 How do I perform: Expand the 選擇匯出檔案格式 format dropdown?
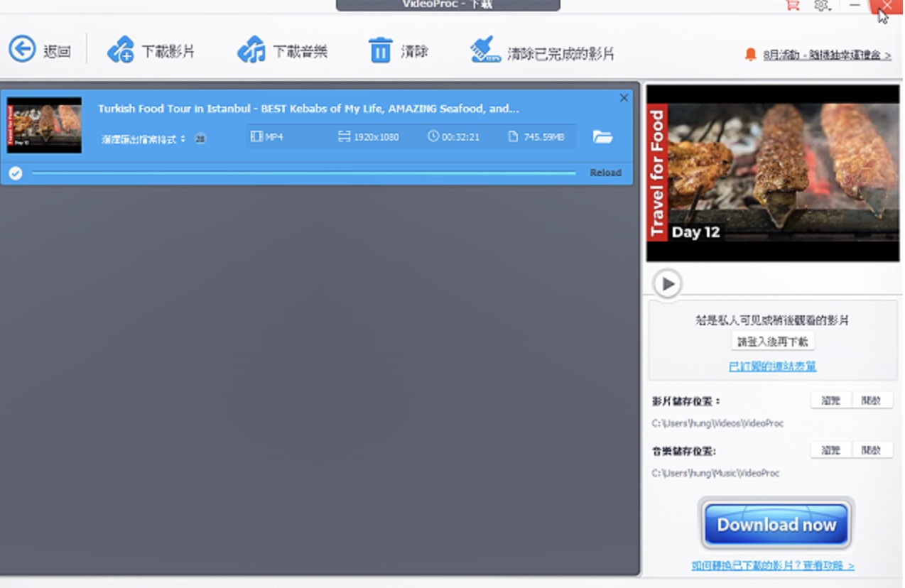tap(143, 139)
